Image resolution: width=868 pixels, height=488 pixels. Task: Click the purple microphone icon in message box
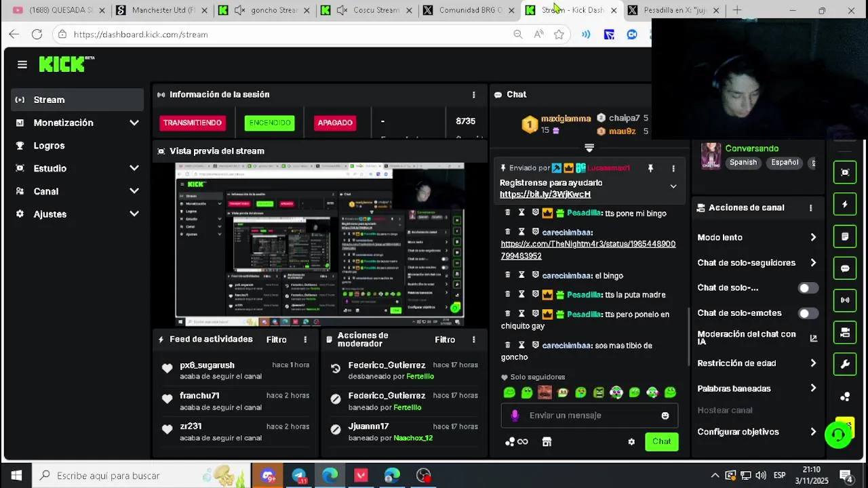(515, 415)
